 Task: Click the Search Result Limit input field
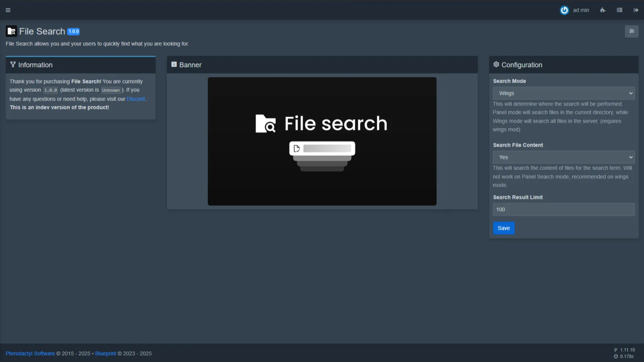[563, 209]
